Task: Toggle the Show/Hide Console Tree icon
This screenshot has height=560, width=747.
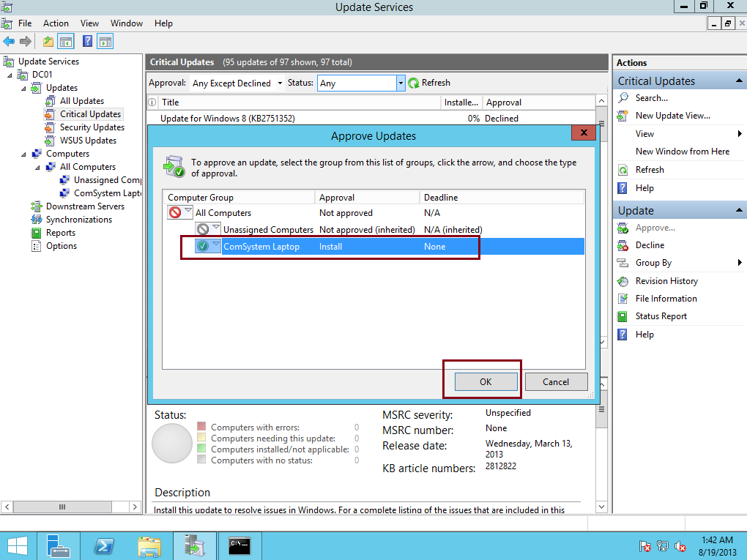Action: click(66, 42)
